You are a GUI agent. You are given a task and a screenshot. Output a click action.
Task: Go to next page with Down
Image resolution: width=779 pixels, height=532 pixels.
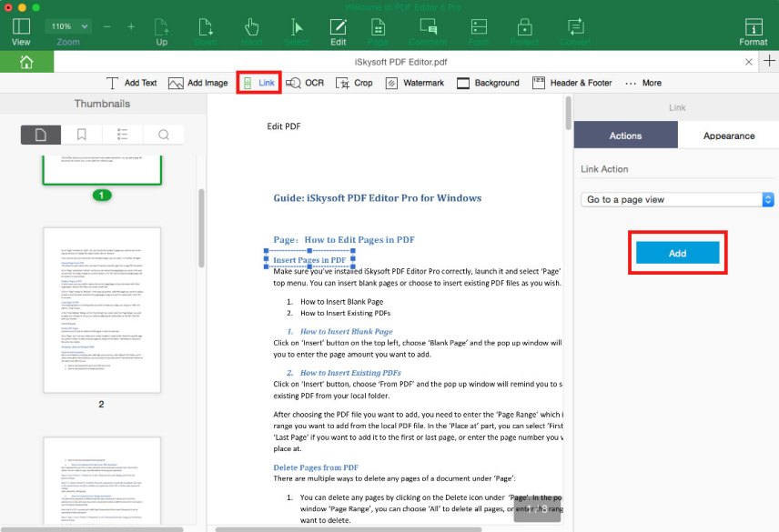coord(206,32)
